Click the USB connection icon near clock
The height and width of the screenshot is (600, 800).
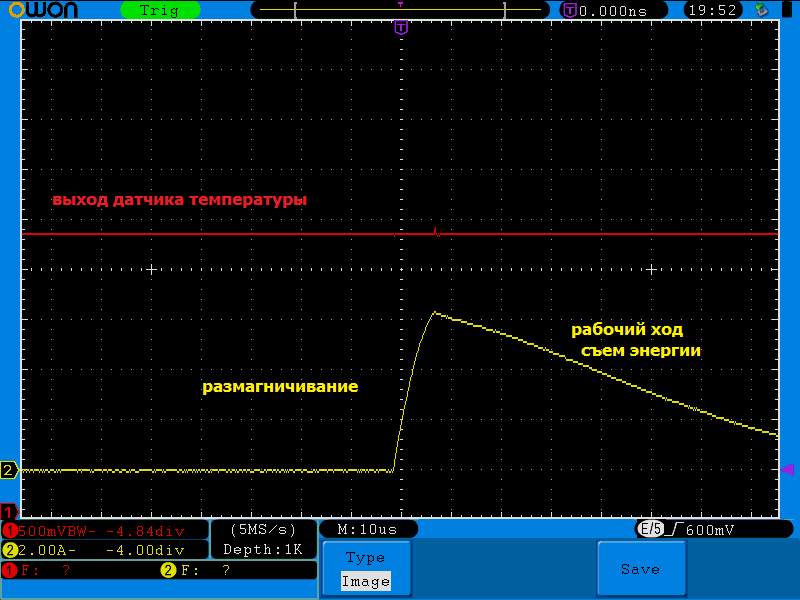pyautogui.click(x=763, y=10)
